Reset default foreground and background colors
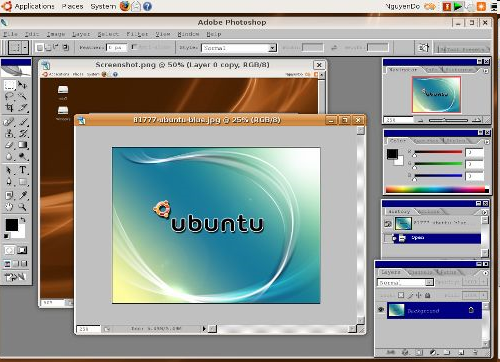The image size is (500, 362). pyautogui.click(x=6, y=236)
